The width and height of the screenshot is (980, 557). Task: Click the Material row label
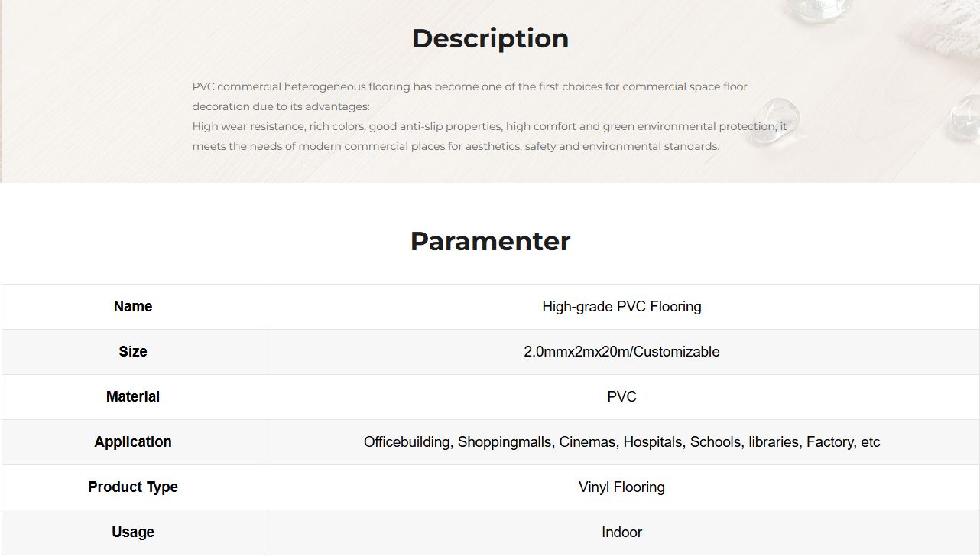[x=133, y=397]
